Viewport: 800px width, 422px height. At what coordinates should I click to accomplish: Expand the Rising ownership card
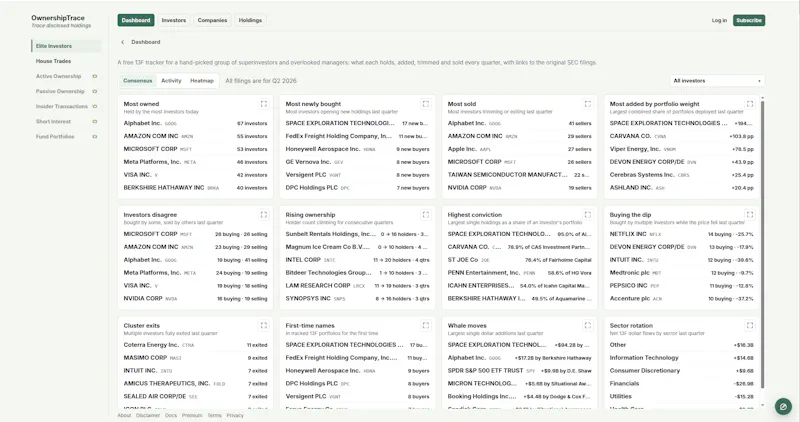point(426,215)
